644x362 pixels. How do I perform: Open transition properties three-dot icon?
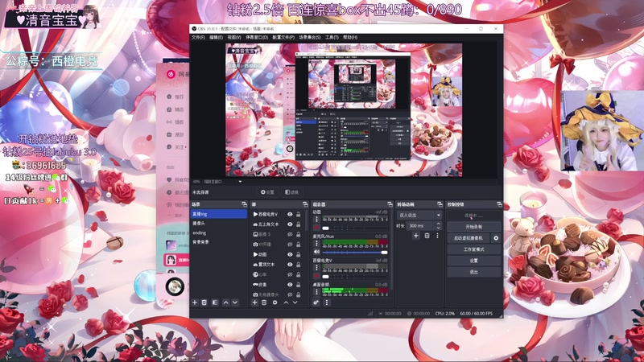click(437, 236)
